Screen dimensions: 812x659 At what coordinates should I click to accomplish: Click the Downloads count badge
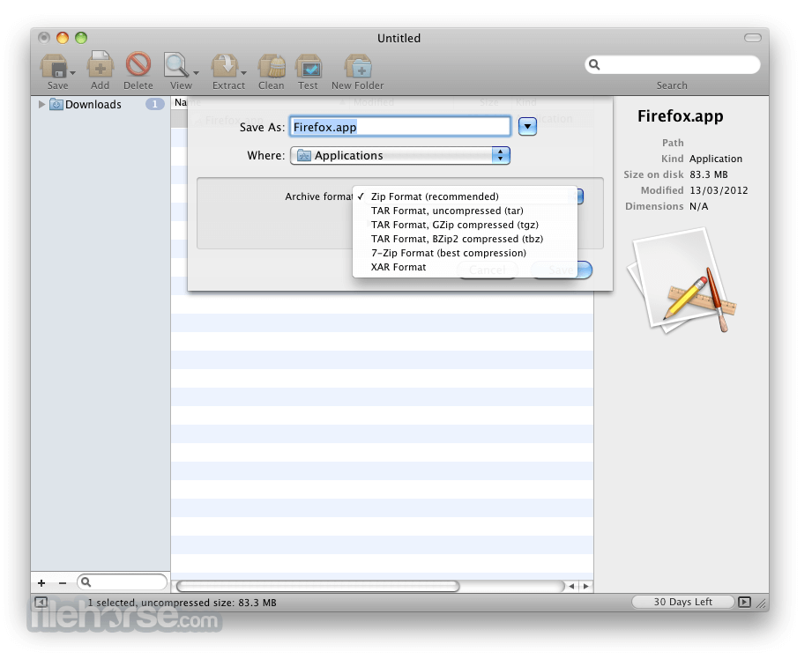tap(155, 105)
